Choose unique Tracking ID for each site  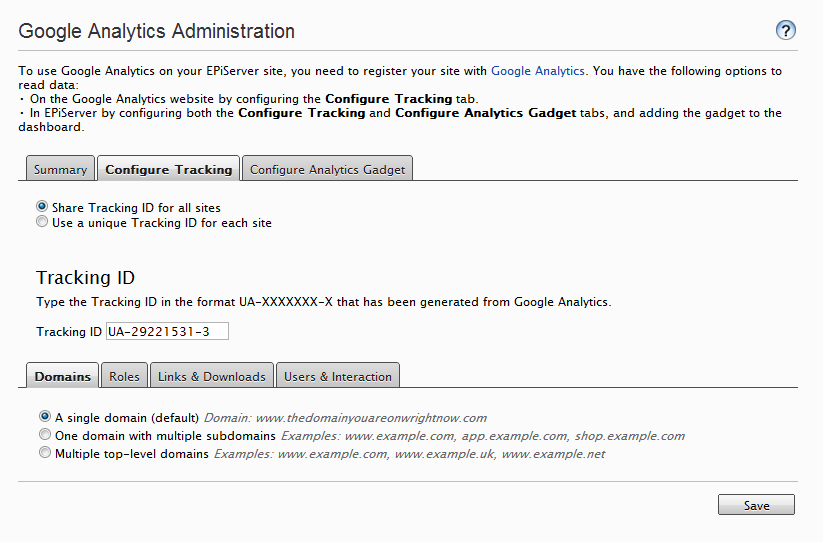pos(42,222)
